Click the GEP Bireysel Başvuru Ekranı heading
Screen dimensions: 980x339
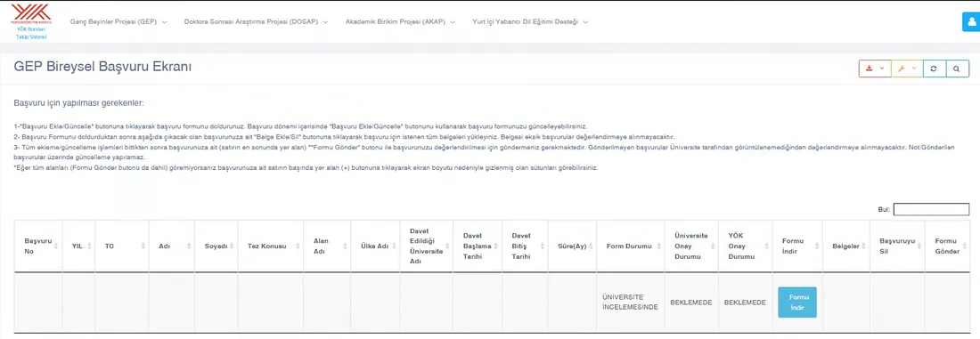pos(102,68)
